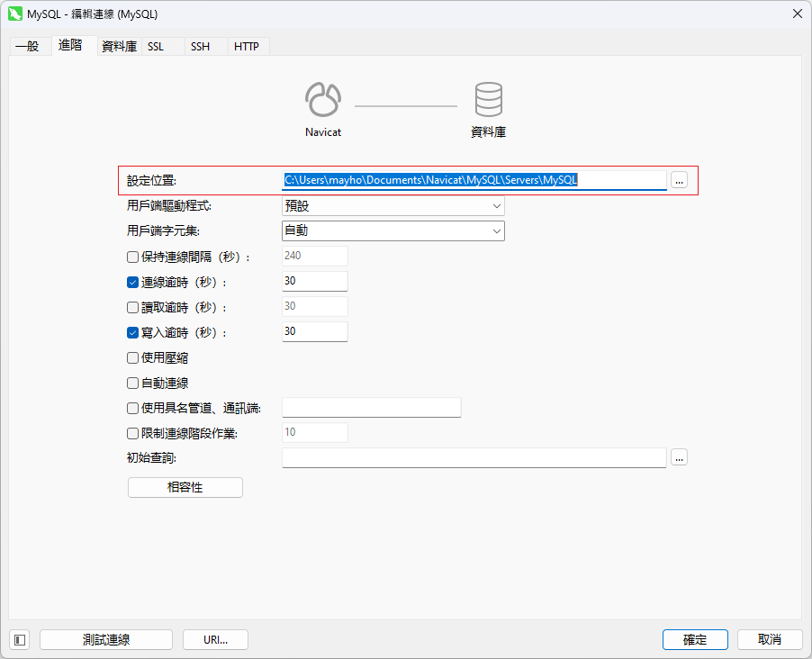Click the 資料庫 caption under the cylinder
Viewport: 812px width, 659px height.
click(x=488, y=132)
